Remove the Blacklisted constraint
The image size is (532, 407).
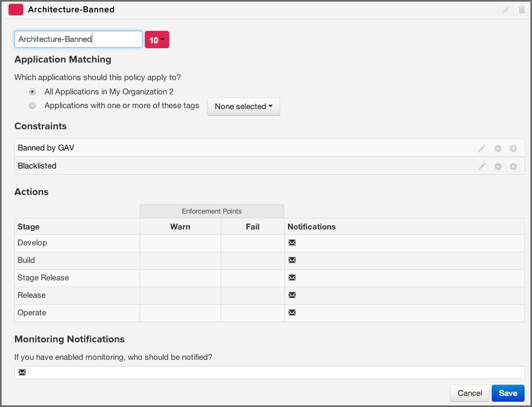[x=498, y=166]
